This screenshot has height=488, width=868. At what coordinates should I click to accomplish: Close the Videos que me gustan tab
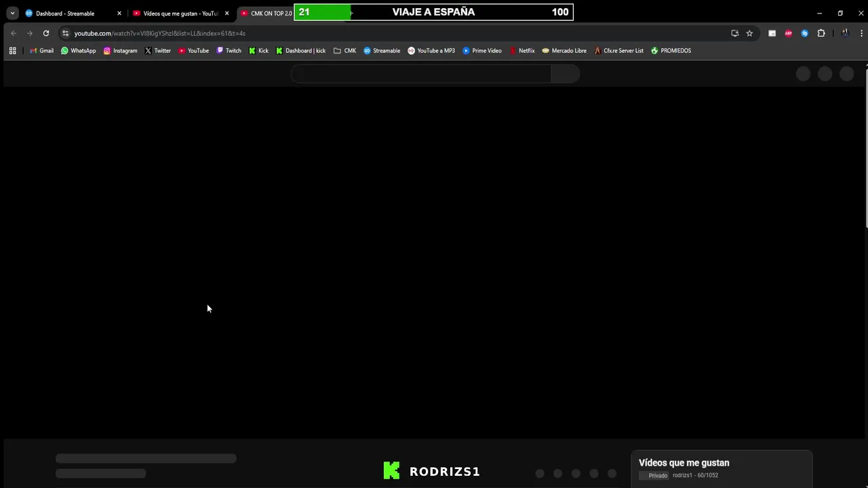click(226, 14)
